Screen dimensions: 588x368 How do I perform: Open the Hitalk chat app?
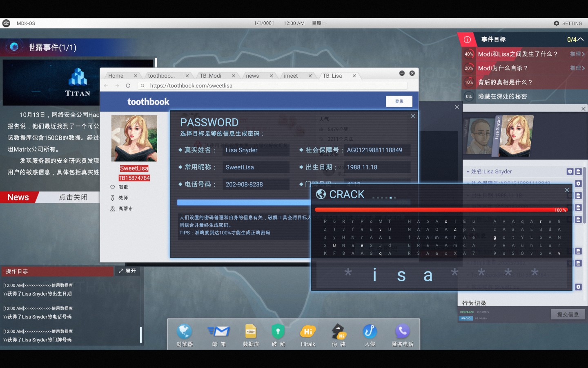[308, 332]
